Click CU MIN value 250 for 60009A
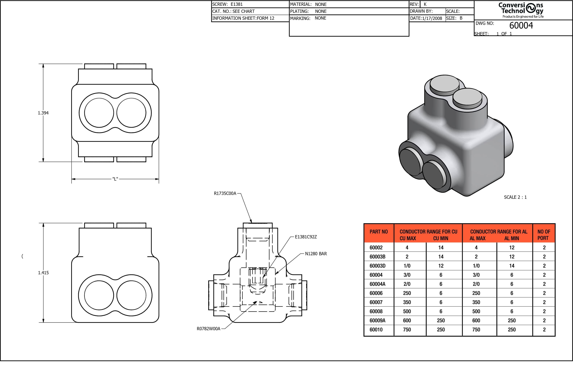This screenshot has height=392, width=573. pyautogui.click(x=441, y=320)
